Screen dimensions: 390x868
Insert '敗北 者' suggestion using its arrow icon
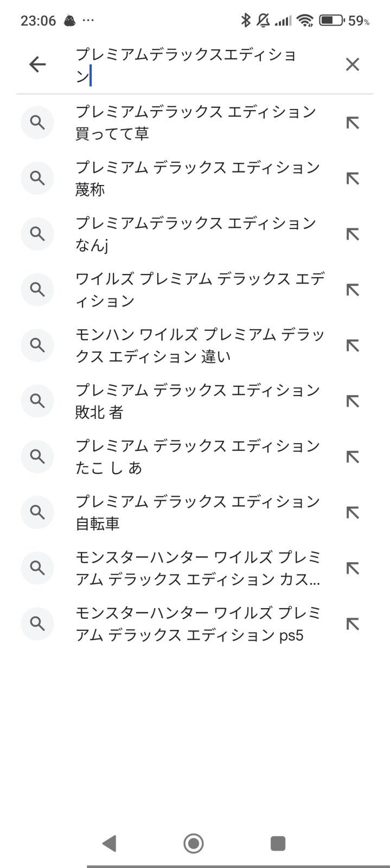point(353,401)
